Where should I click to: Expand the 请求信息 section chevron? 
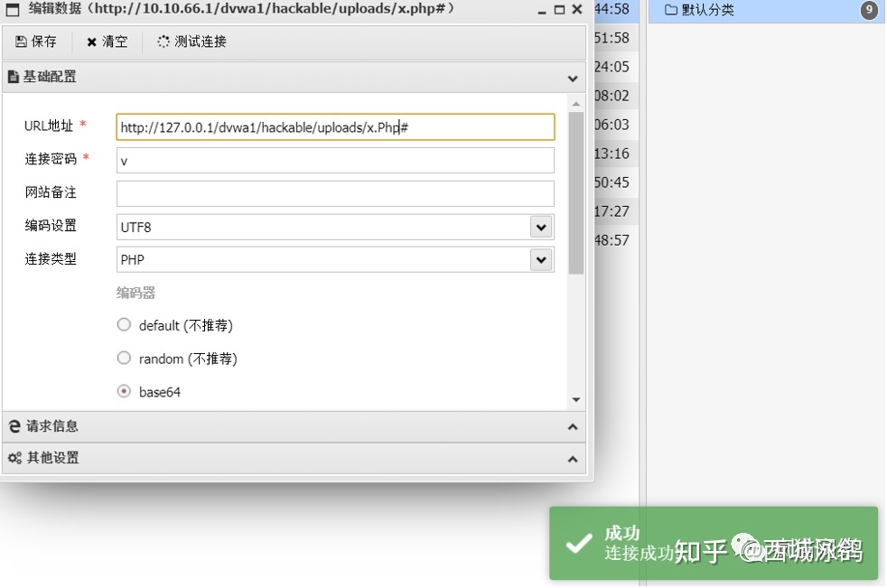[573, 426]
